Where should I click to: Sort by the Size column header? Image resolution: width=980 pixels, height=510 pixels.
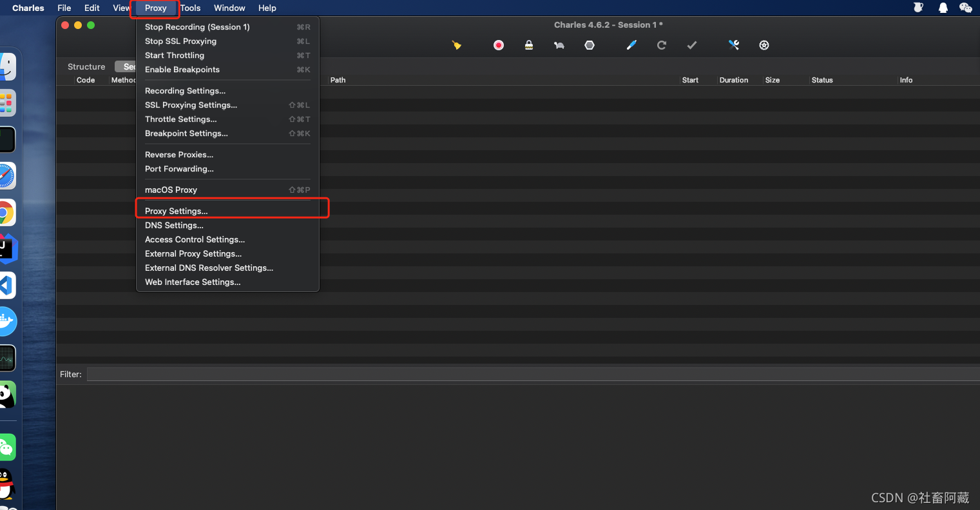[x=773, y=80]
